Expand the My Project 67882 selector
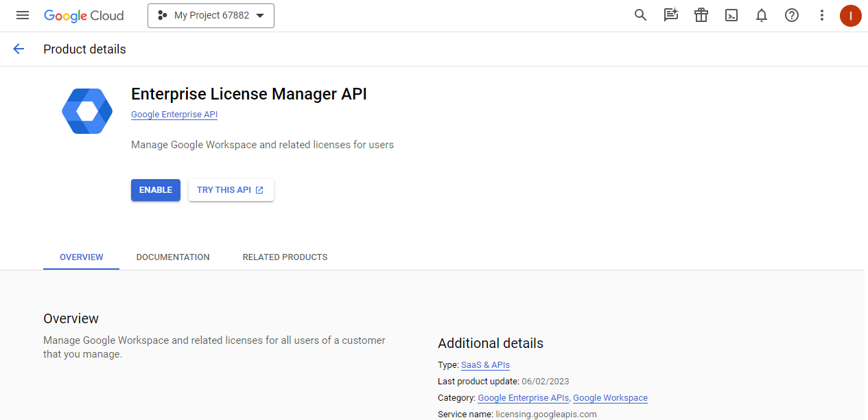This screenshot has width=868, height=420. point(211,16)
